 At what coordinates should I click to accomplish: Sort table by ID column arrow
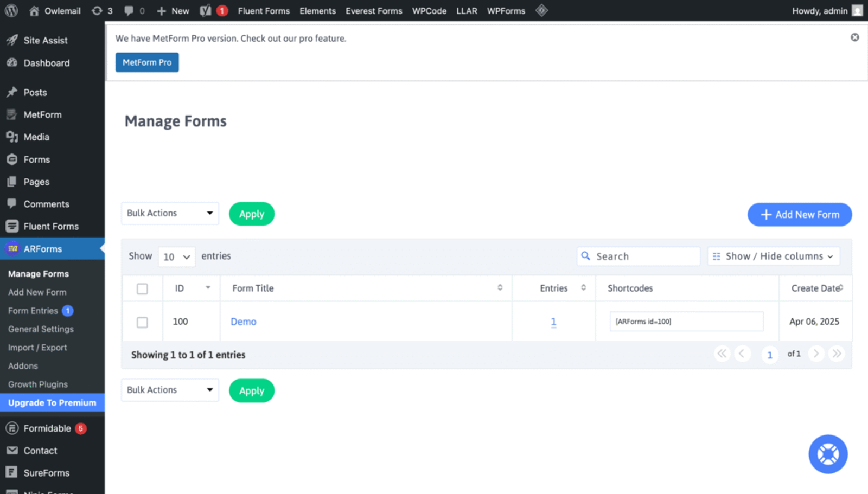(208, 288)
